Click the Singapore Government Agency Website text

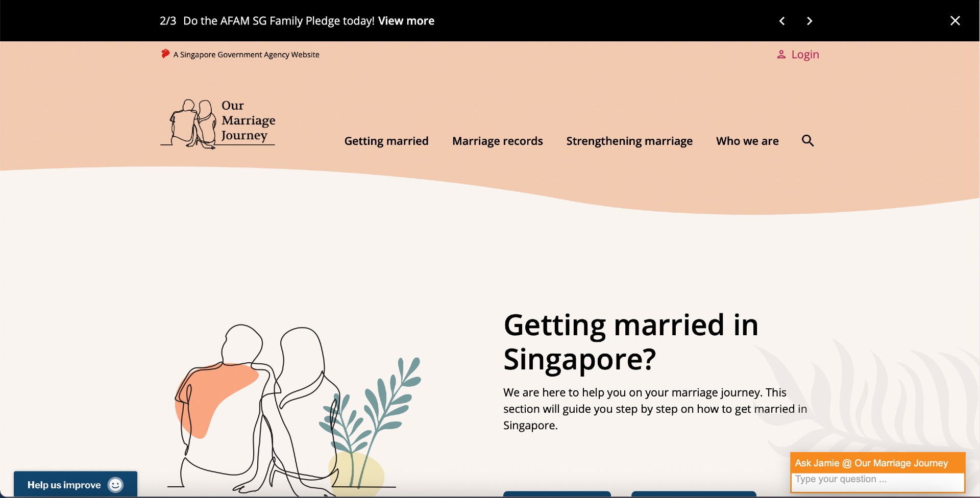point(246,55)
